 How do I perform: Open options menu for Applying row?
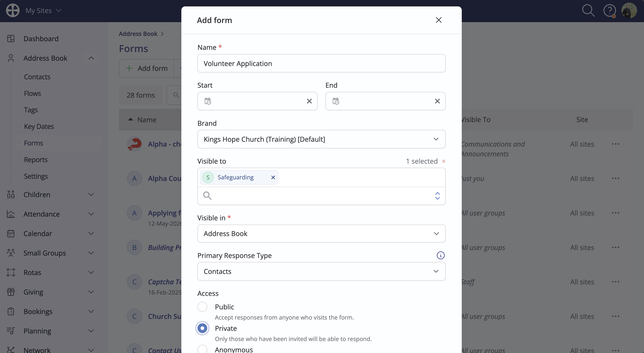[615, 213]
